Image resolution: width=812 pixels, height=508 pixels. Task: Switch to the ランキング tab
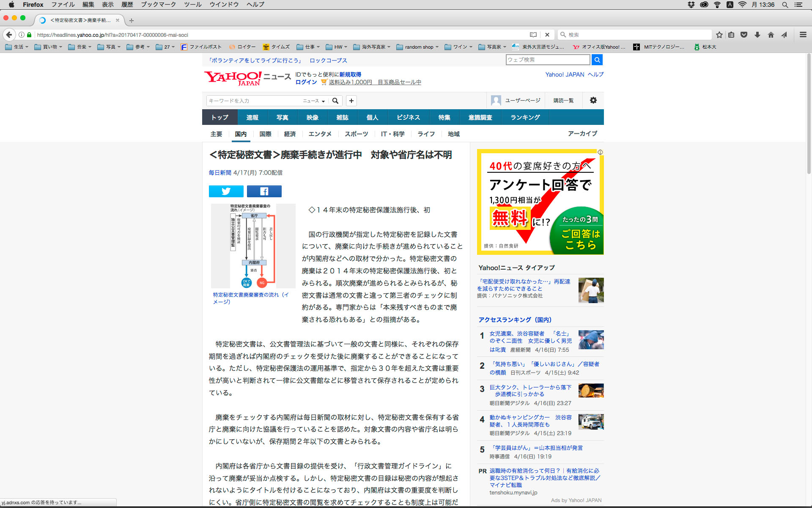click(x=525, y=117)
